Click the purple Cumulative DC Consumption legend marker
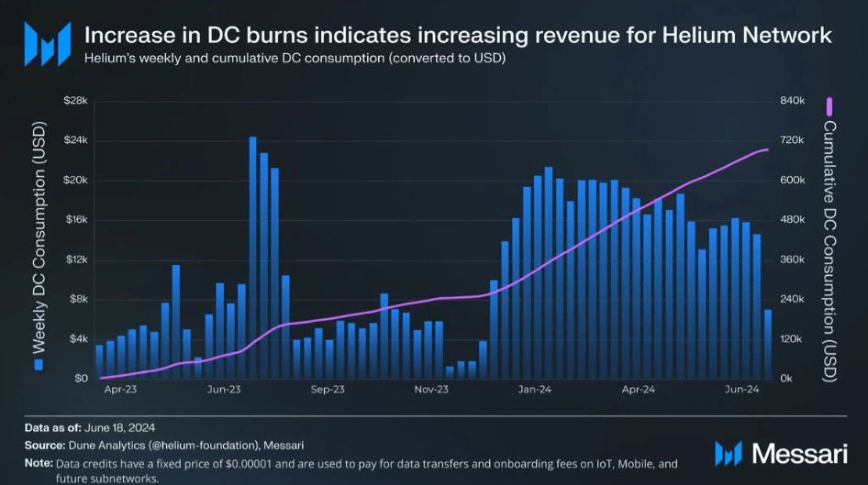The height and width of the screenshot is (485, 868). point(829,106)
